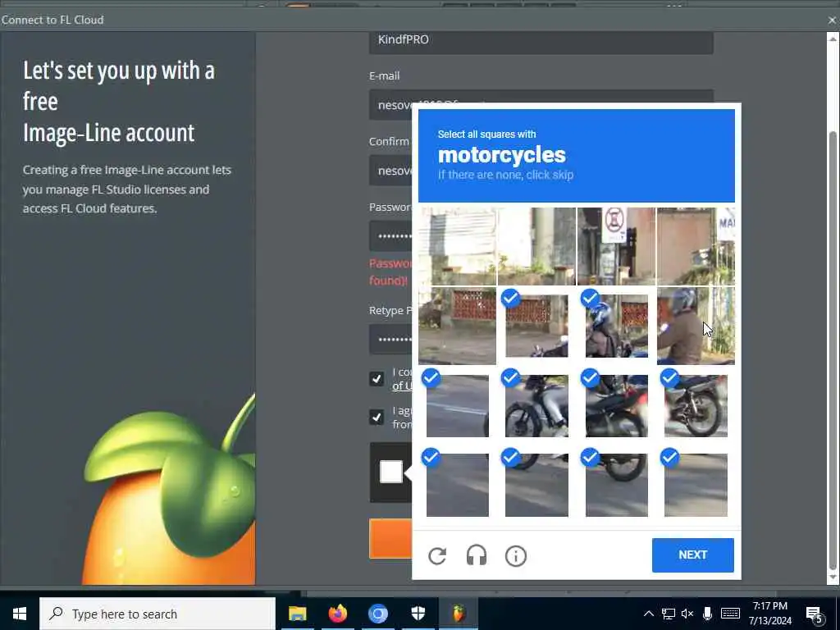
Task: Click microphone tray icon
Action: pos(707,614)
